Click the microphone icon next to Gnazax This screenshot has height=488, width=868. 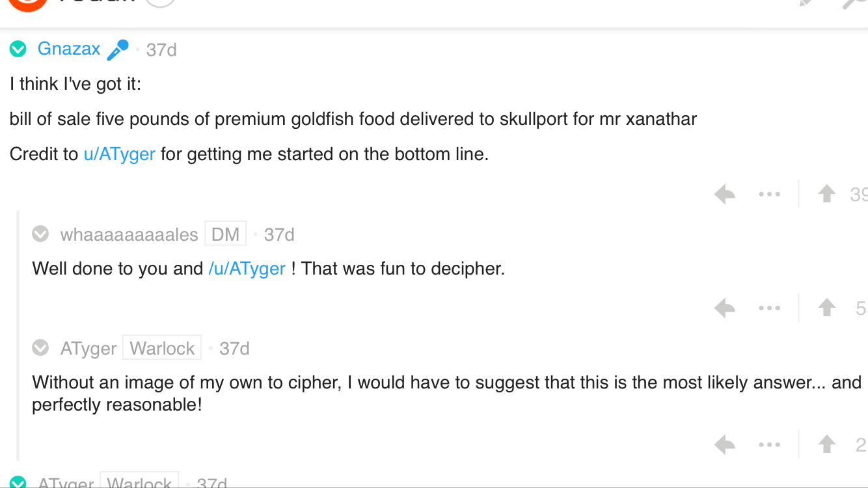pos(117,50)
